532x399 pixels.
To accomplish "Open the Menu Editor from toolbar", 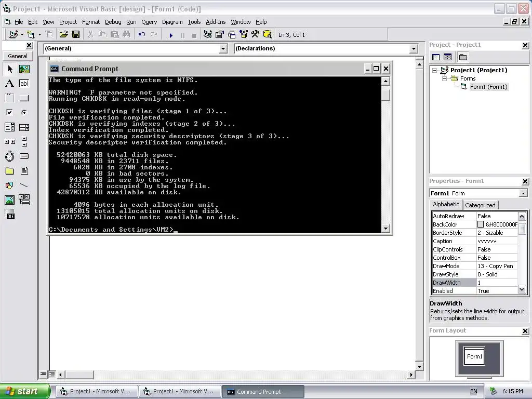I will point(49,34).
